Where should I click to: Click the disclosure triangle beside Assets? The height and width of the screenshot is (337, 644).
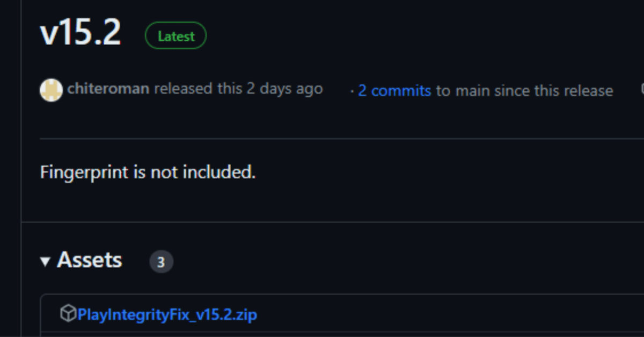[x=46, y=261]
